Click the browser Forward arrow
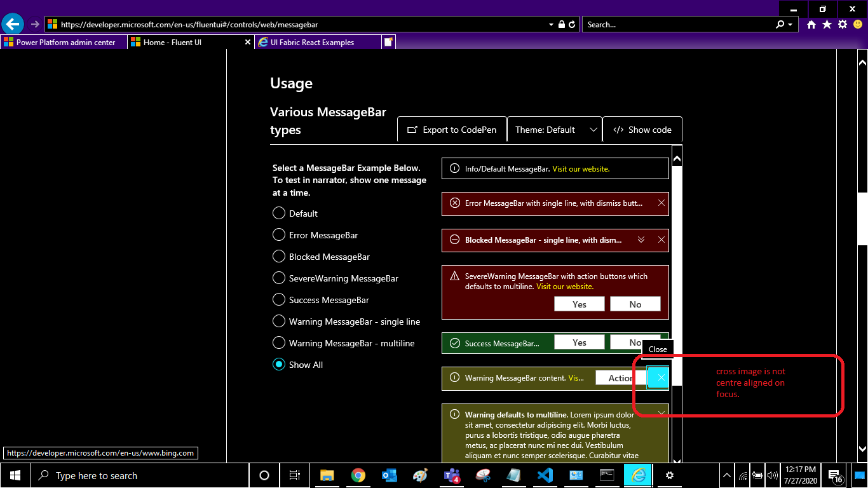Image resolution: width=868 pixels, height=488 pixels. click(35, 24)
